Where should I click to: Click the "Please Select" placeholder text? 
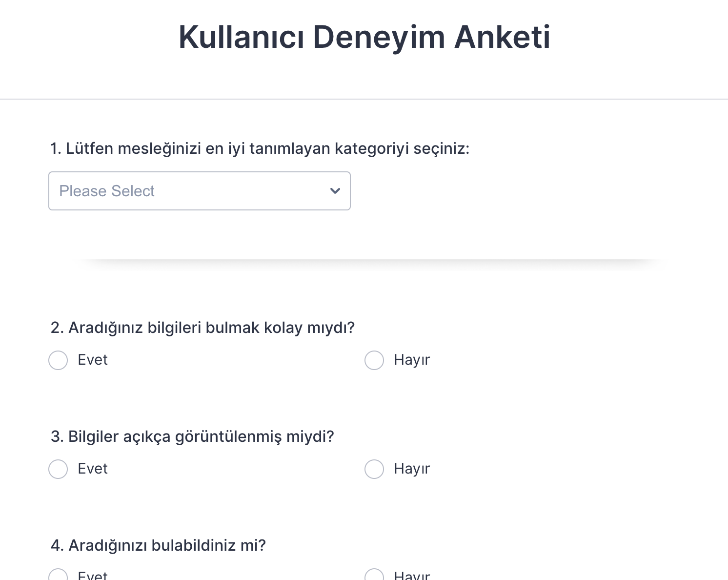[107, 191]
